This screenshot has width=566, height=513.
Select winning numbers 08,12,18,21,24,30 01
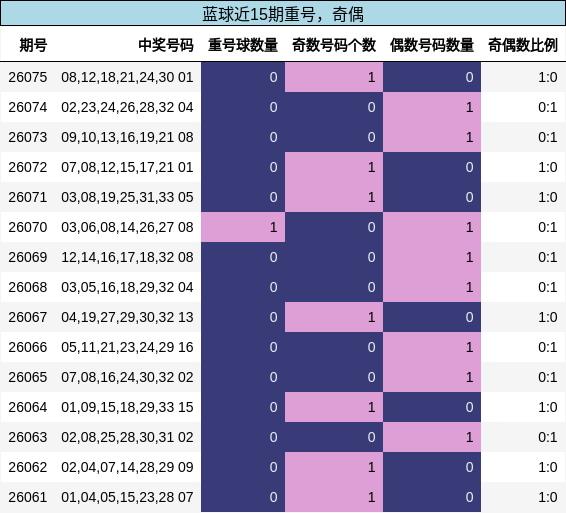click(x=127, y=77)
